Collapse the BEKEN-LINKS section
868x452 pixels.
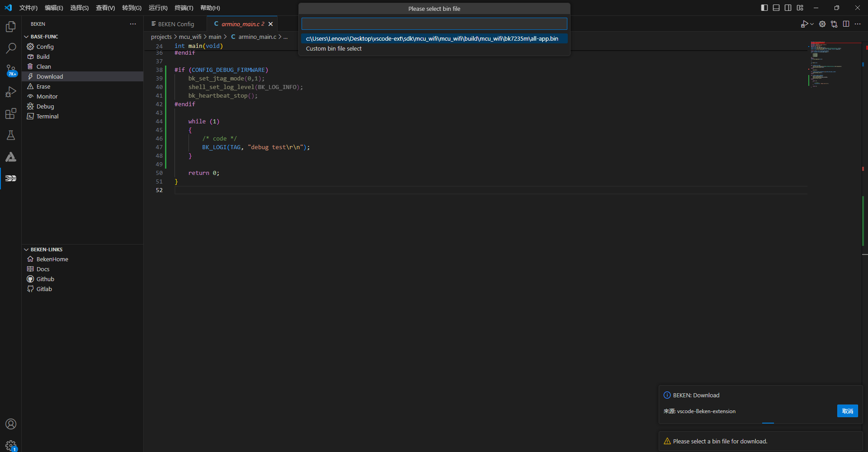coord(26,250)
